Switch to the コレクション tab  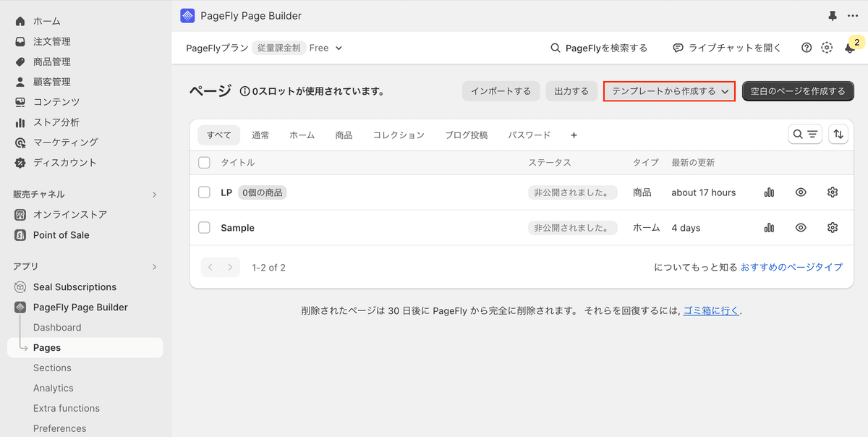click(x=399, y=135)
